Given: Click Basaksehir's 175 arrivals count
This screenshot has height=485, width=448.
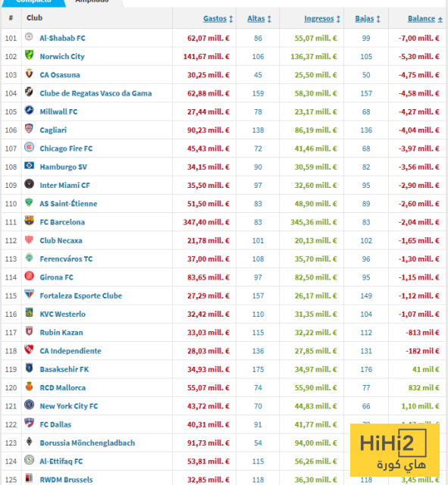Looking at the screenshot, I should (258, 370).
